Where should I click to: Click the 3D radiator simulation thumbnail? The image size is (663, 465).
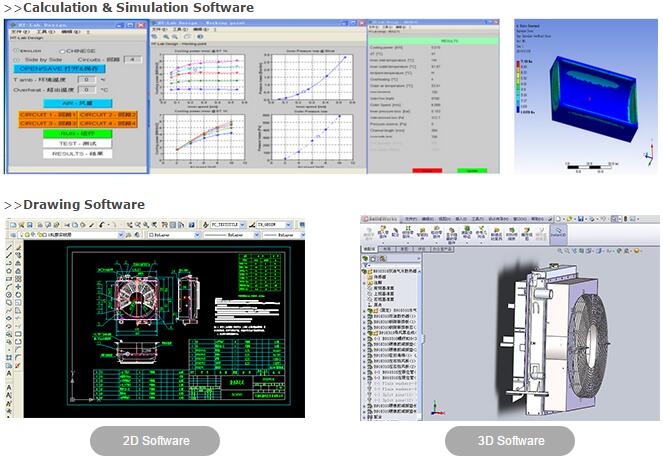[575, 95]
